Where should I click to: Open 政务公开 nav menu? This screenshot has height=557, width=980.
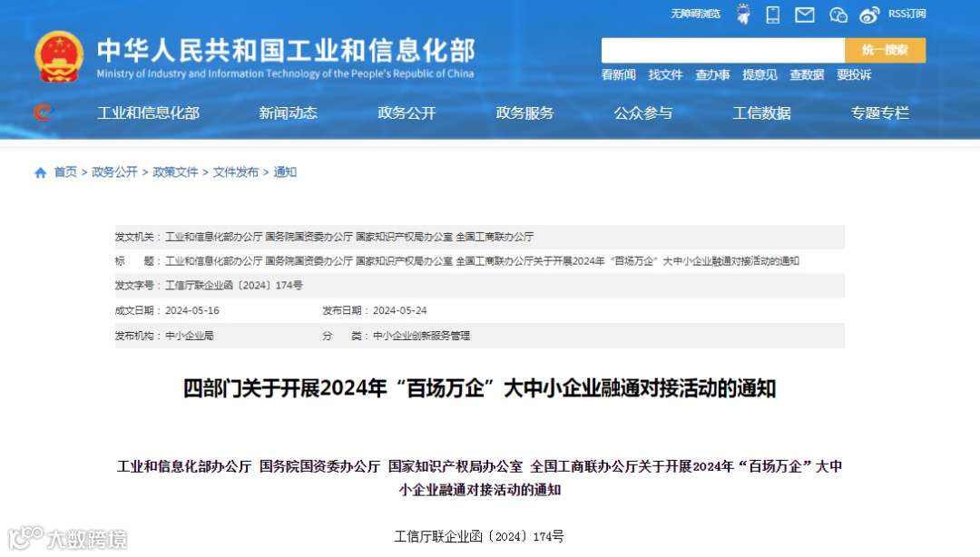[407, 113]
